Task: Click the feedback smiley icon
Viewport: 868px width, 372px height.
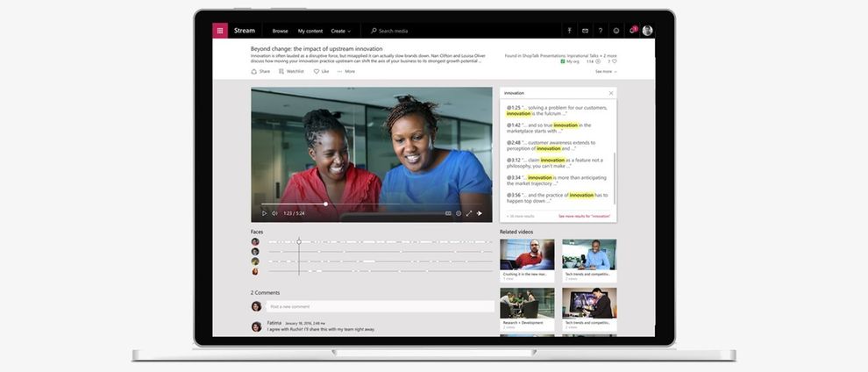Action: (x=616, y=31)
